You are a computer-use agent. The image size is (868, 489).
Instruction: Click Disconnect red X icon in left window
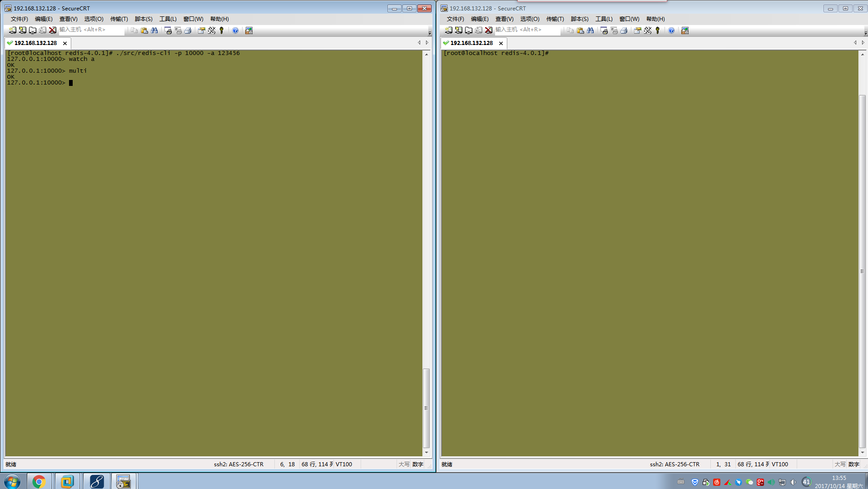pos(53,30)
